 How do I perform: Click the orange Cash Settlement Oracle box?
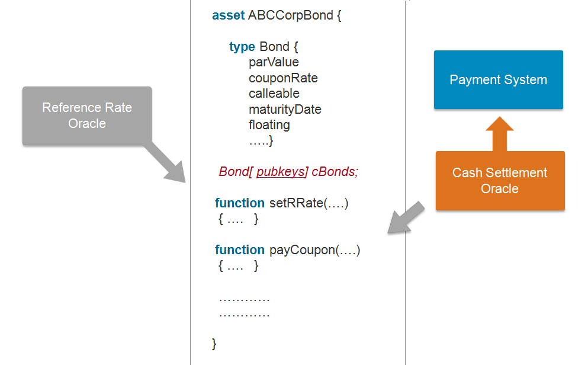(500, 181)
